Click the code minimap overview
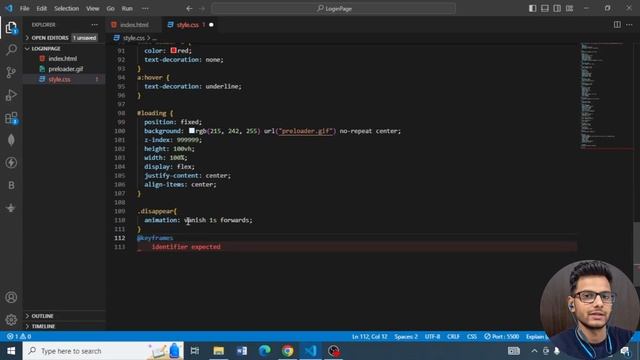The image size is (640, 360). click(x=606, y=95)
